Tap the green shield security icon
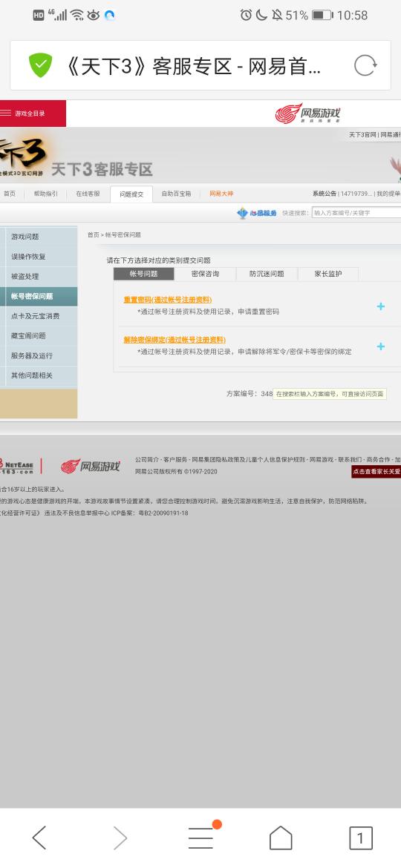The image size is (401, 868). coord(40,65)
